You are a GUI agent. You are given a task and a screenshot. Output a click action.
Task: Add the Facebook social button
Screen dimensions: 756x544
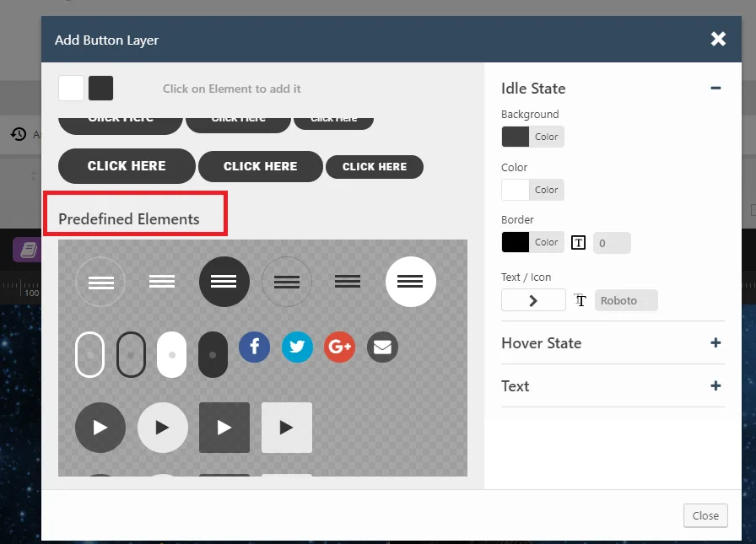254,347
